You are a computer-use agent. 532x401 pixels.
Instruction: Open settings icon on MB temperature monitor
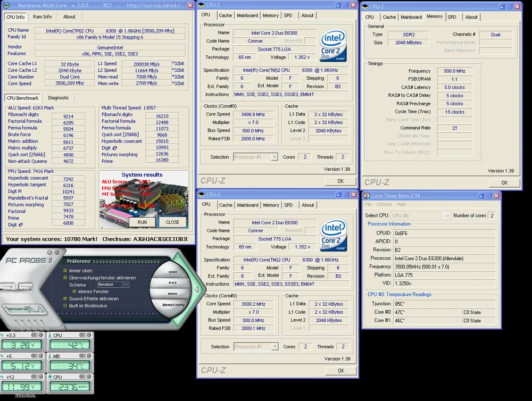pos(82,356)
